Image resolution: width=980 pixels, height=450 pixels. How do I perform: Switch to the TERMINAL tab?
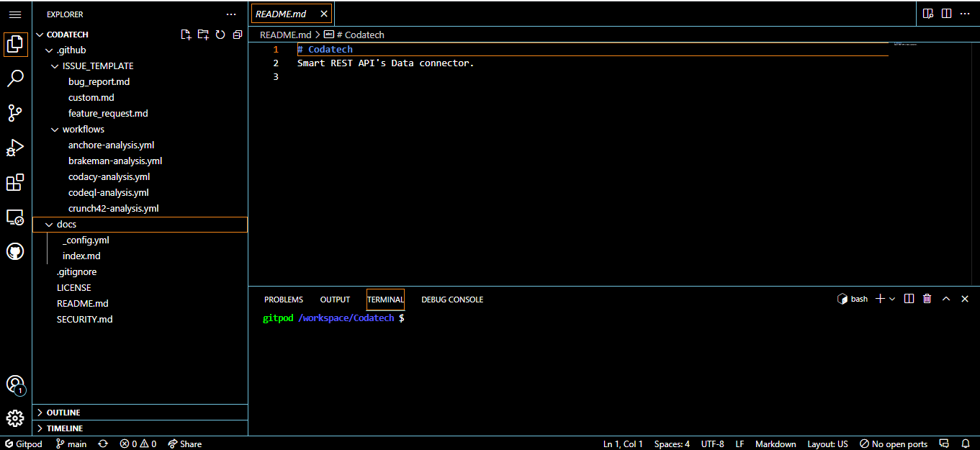tap(385, 300)
